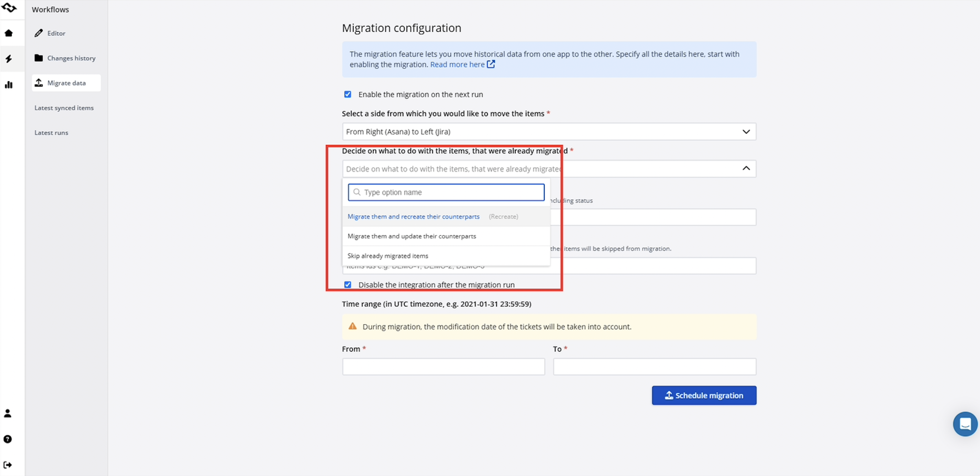Open the Latest runs section
Viewport: 980px width, 476px height.
pyautogui.click(x=51, y=132)
